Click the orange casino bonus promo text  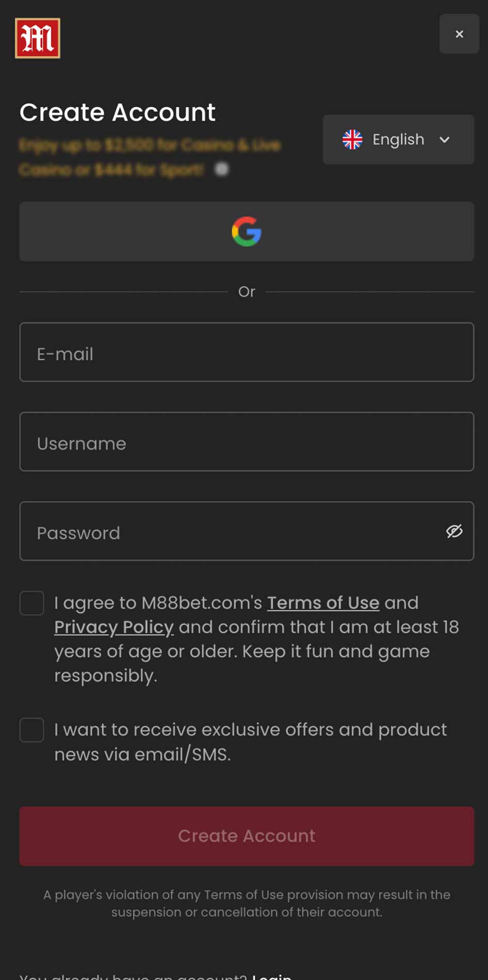tap(150, 157)
